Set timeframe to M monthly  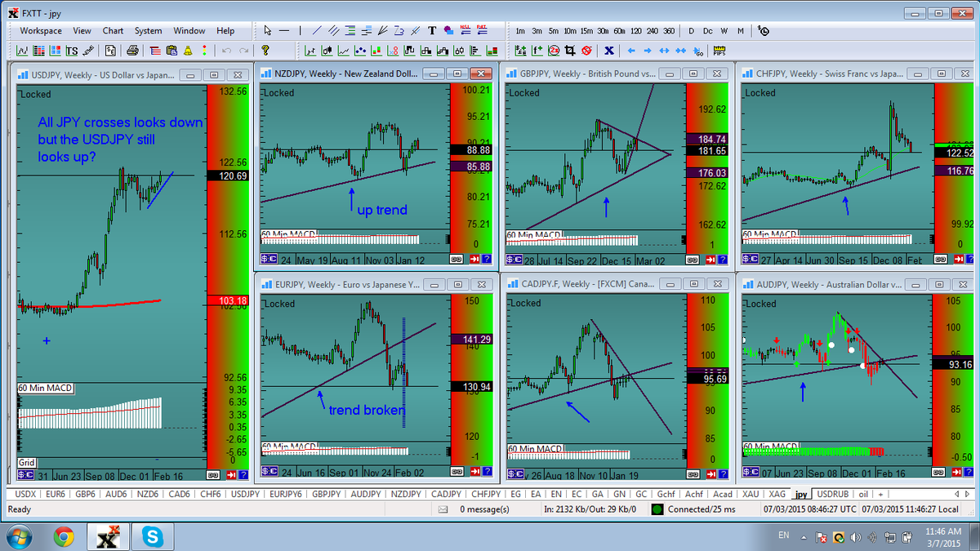point(740,31)
